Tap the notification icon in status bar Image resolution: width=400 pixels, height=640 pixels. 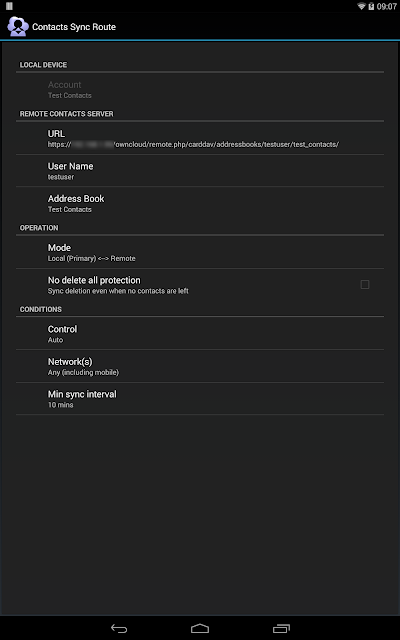[9, 6]
